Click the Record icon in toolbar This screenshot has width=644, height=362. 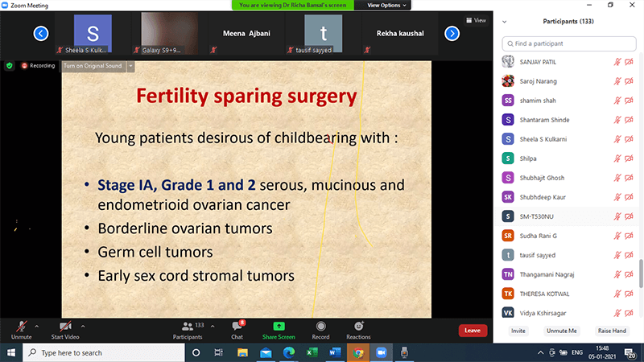pyautogui.click(x=320, y=326)
